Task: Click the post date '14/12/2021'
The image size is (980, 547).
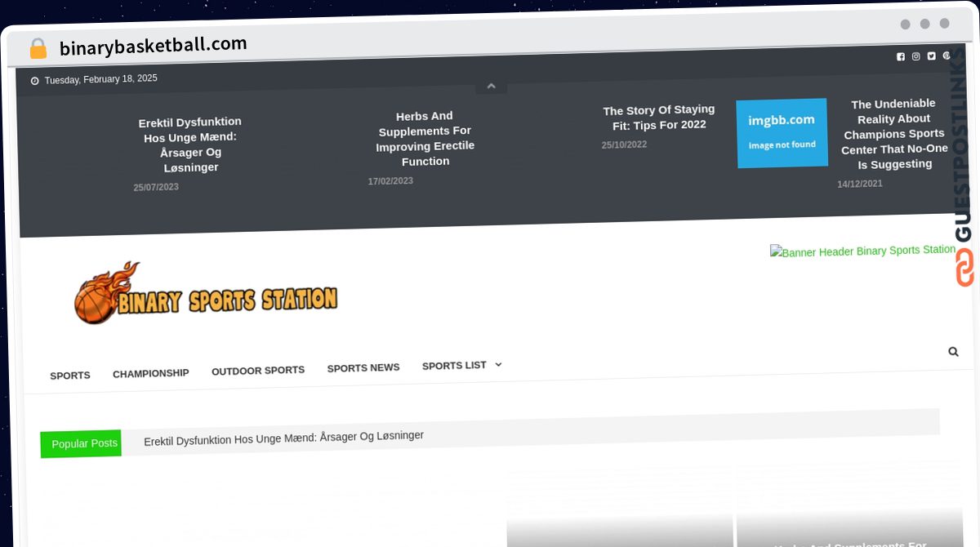Action: click(x=860, y=184)
